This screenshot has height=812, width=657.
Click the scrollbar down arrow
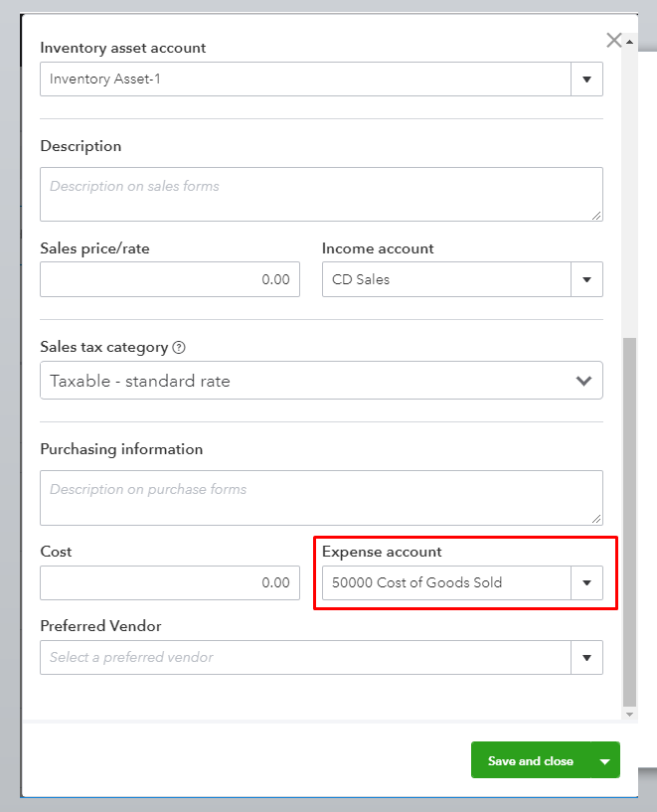tap(627, 714)
